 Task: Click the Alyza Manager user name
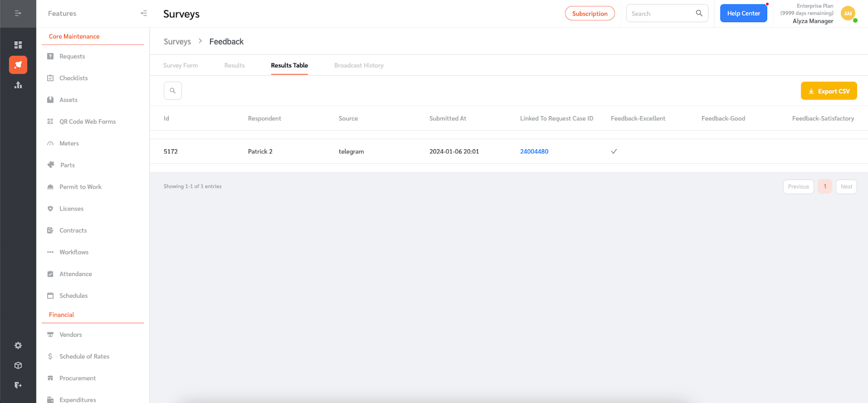coord(813,21)
